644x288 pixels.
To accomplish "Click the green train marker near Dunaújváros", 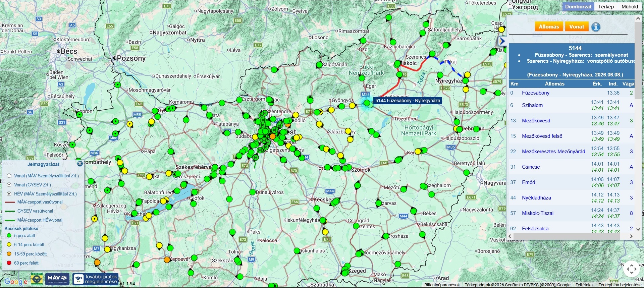I will coord(253,192).
